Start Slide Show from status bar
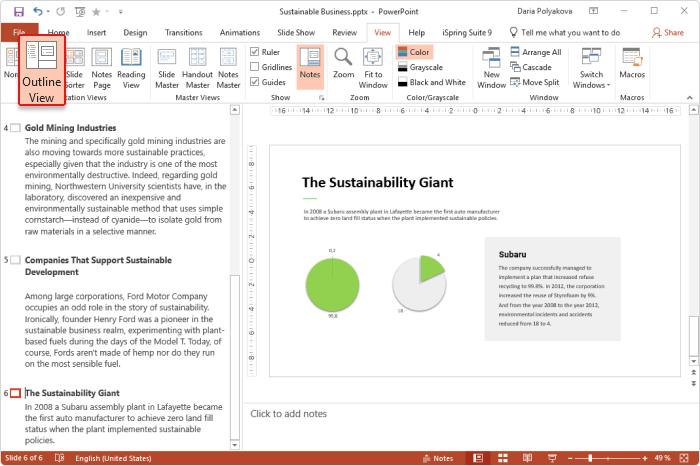The image size is (700, 466). [553, 458]
